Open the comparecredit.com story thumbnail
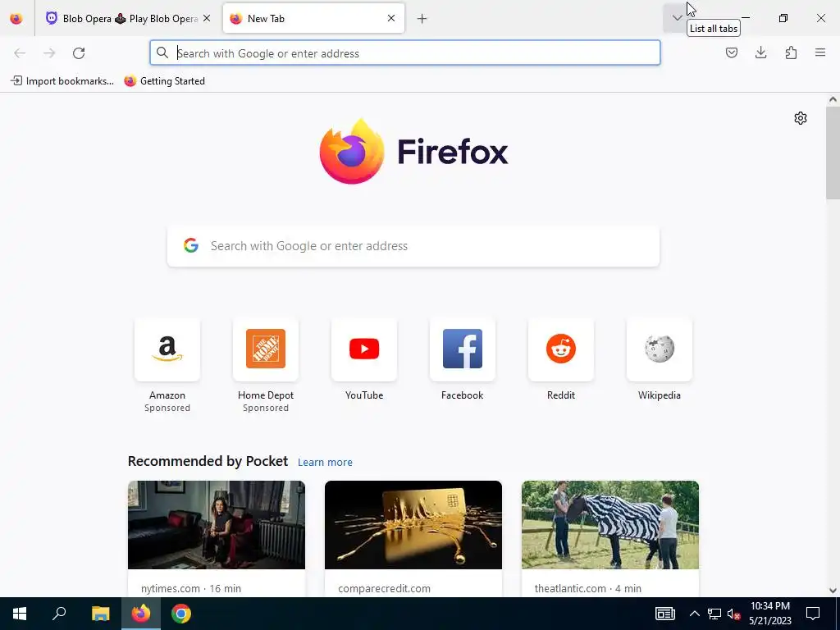 (x=413, y=525)
